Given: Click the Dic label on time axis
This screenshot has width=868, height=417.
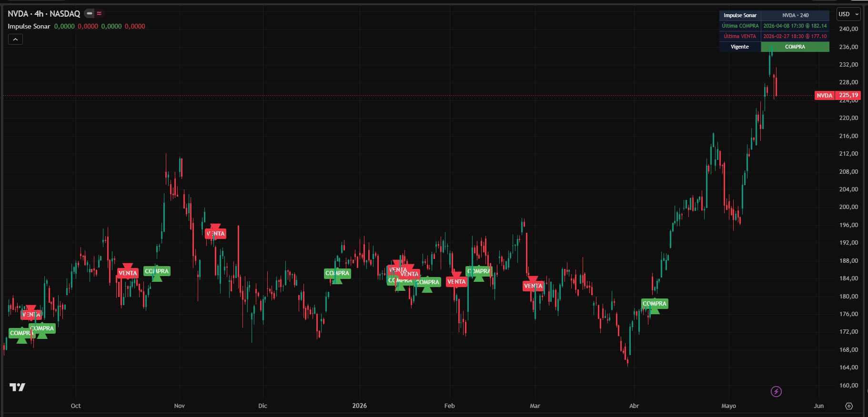Looking at the screenshot, I should pyautogui.click(x=262, y=406).
